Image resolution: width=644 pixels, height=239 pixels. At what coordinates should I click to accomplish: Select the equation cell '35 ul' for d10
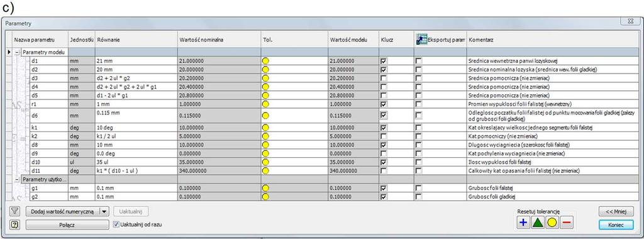pyautogui.click(x=136, y=162)
